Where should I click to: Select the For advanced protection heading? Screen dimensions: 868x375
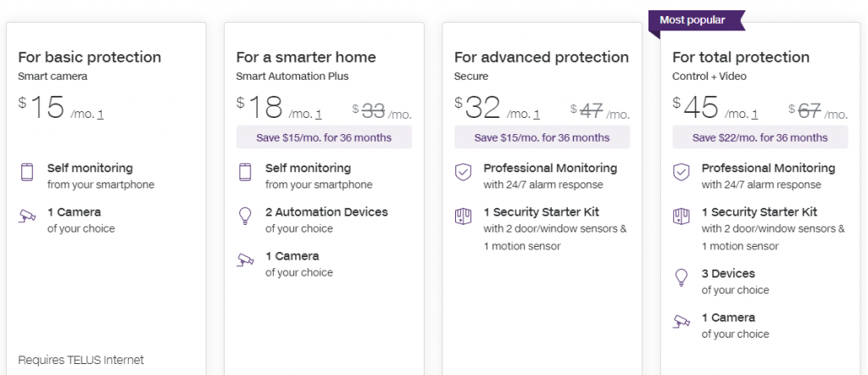pos(542,58)
